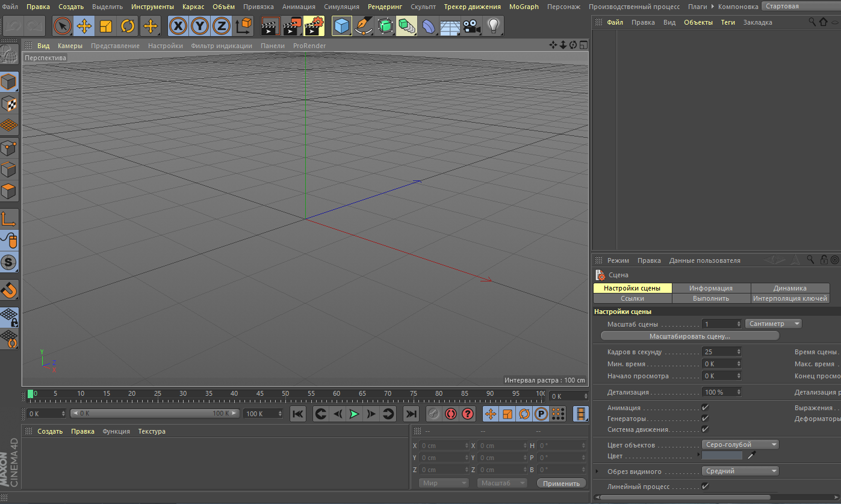
Task: Add a Floor environment object
Action: (x=450, y=26)
